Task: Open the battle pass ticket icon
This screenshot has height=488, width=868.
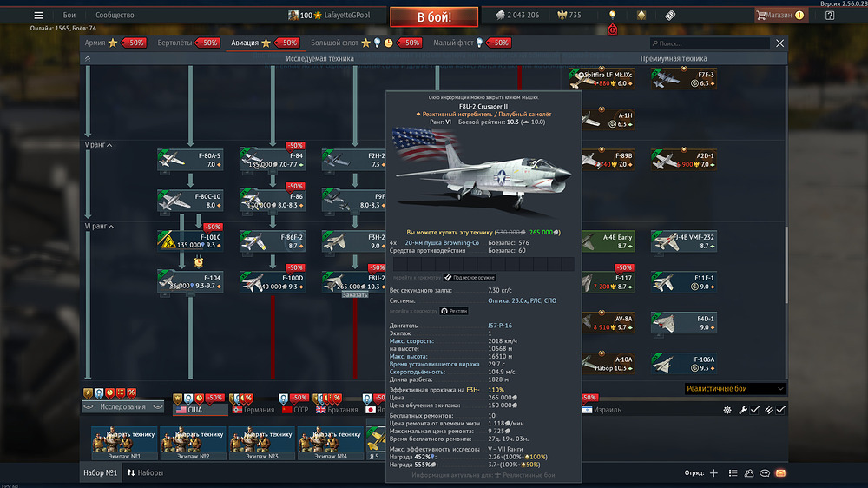Action: click(670, 16)
